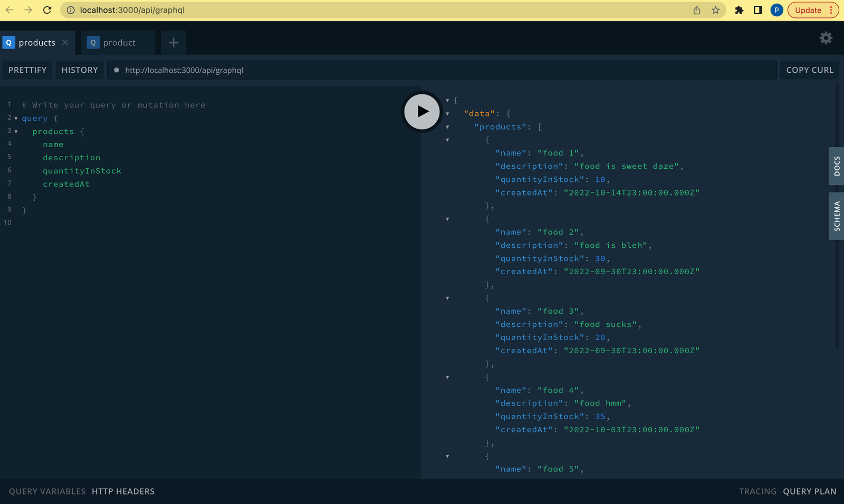The width and height of the screenshot is (844, 504).
Task: Show TRACING results
Action: pos(757,491)
